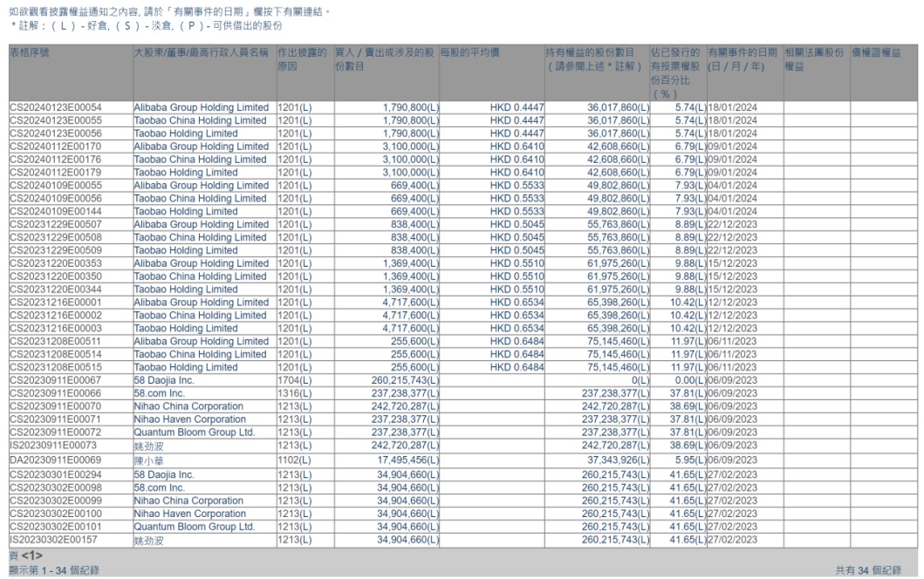Click Taobao China Holding Limited in row CS20240112E00176
The height and width of the screenshot is (579, 924).
pyautogui.click(x=200, y=159)
